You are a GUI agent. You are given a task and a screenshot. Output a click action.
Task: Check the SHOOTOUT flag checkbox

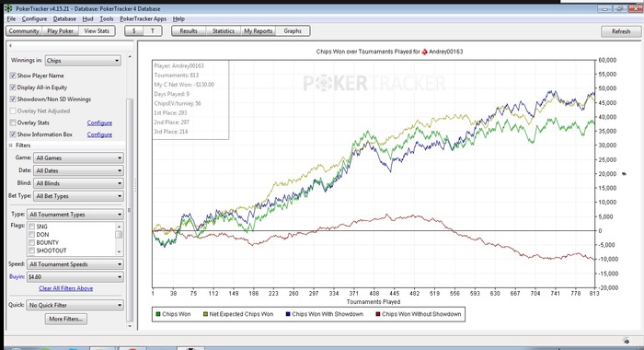pyautogui.click(x=31, y=251)
